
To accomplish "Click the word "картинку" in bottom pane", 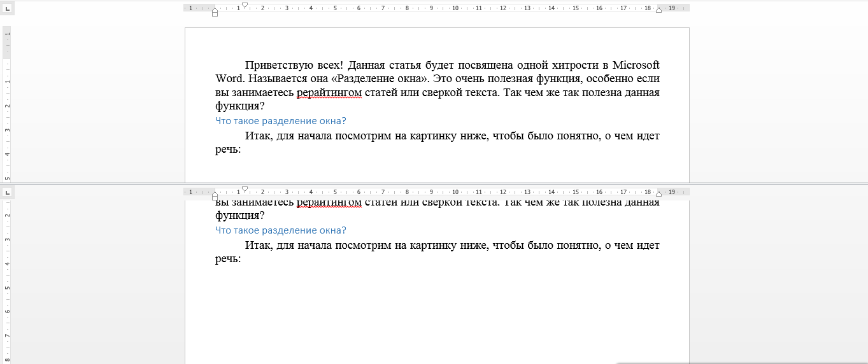I will pos(433,246).
